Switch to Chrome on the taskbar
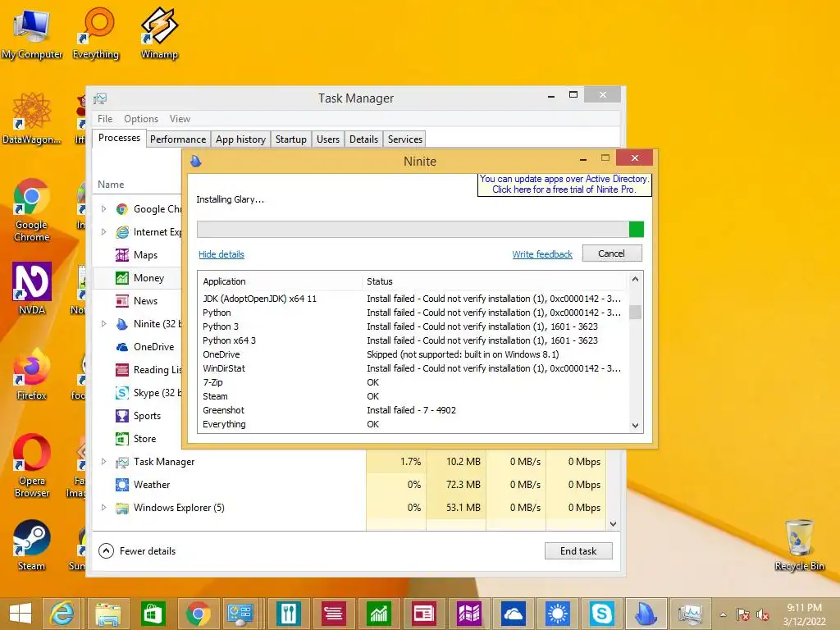840x630 pixels. (x=199, y=614)
